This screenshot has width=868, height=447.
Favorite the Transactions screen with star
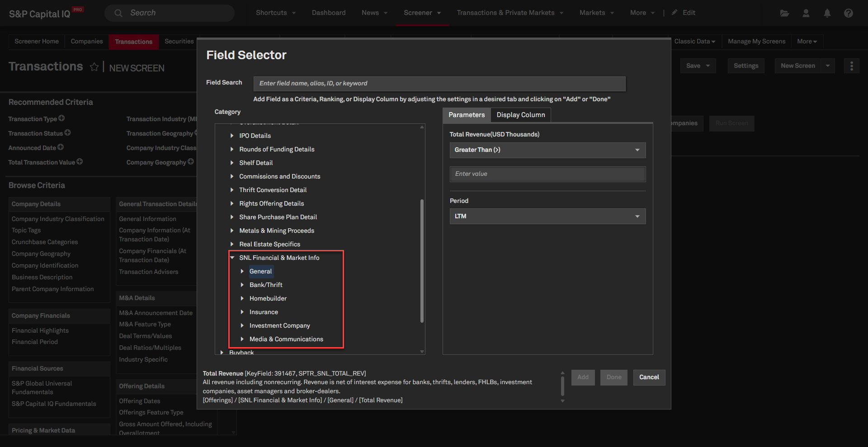click(94, 67)
